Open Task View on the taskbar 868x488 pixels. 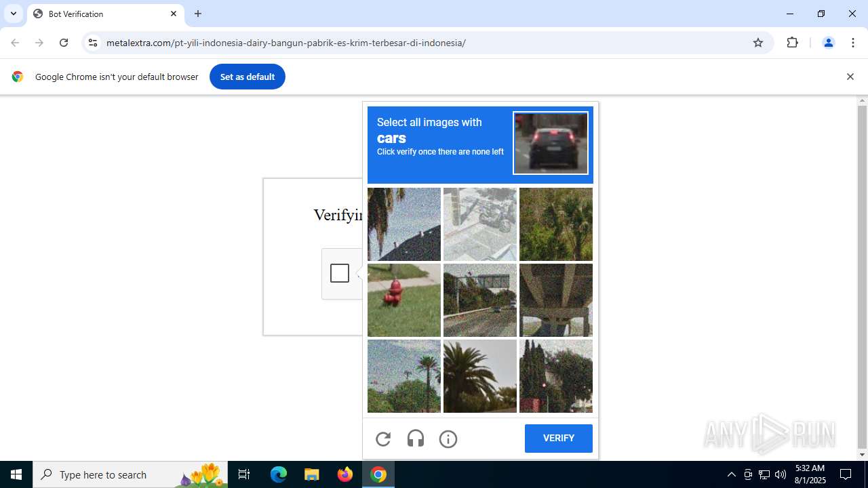click(x=244, y=474)
